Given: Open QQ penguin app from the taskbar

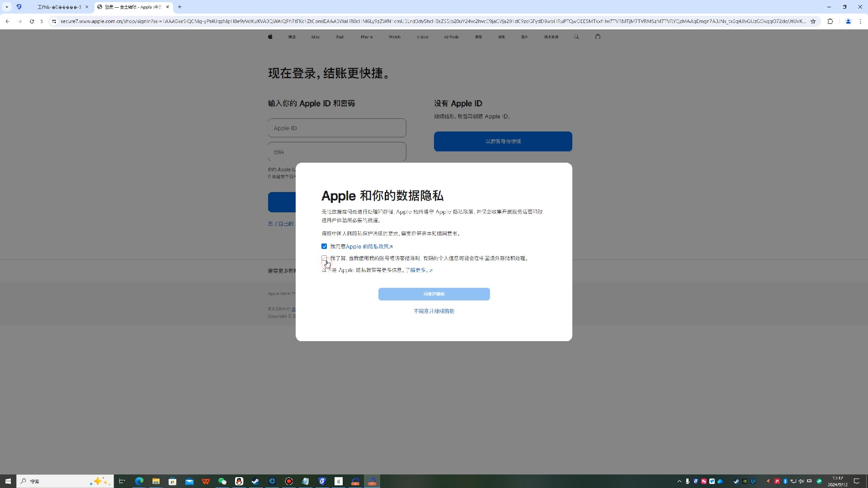Looking at the screenshot, I should (x=239, y=481).
